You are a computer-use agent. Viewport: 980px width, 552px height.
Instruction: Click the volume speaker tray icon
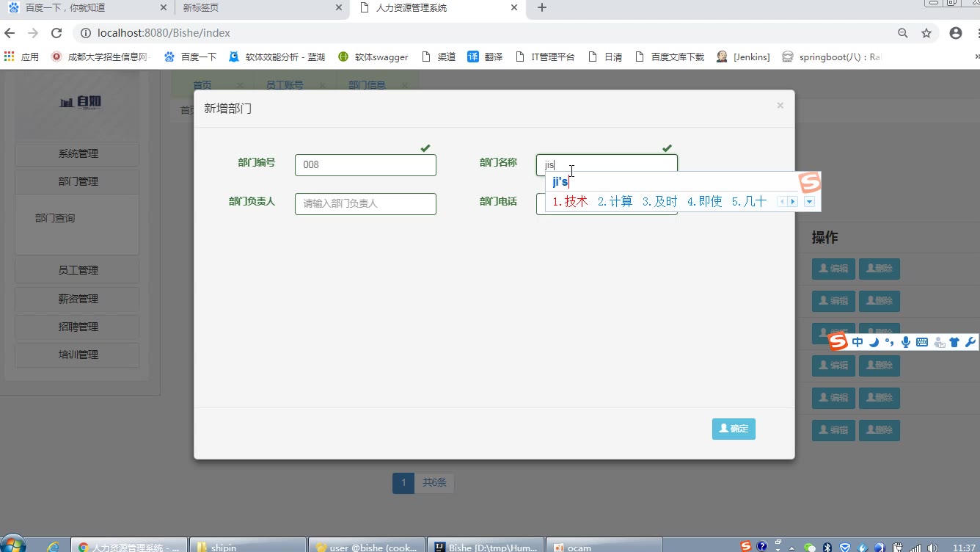(x=933, y=548)
